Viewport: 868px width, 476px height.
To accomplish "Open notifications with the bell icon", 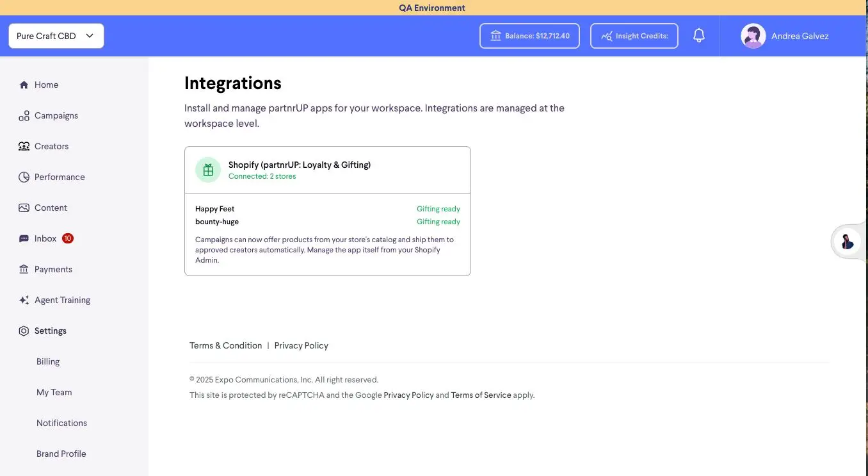I will pos(699,36).
